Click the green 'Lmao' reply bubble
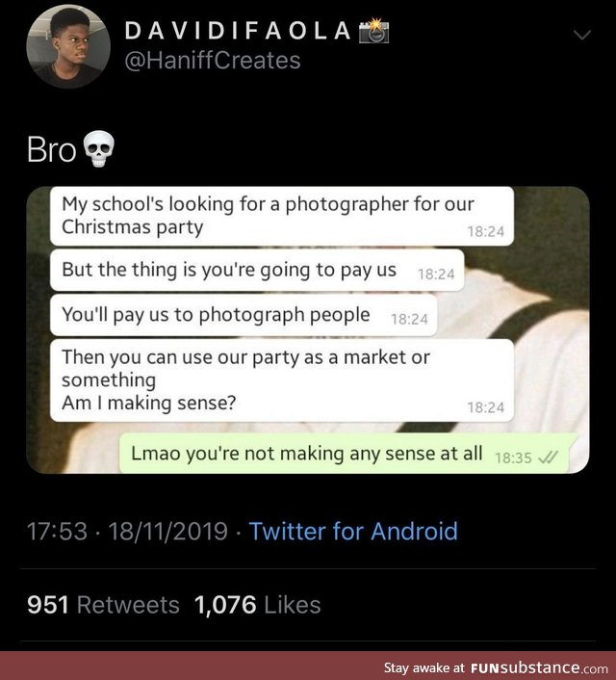 pos(343,454)
